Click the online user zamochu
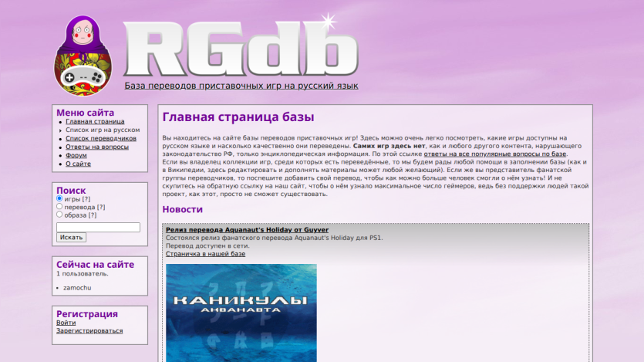The image size is (644, 362). pos(77,288)
